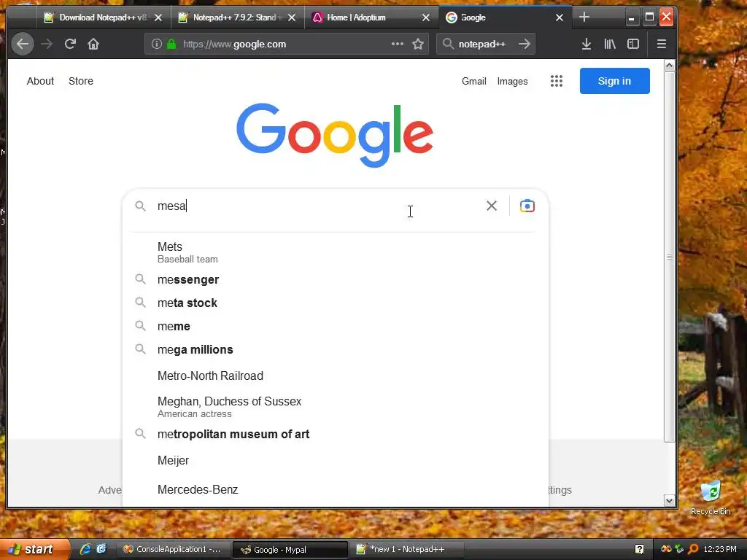Select the Meijer suggestion
The image size is (747, 560).
coord(336,461)
